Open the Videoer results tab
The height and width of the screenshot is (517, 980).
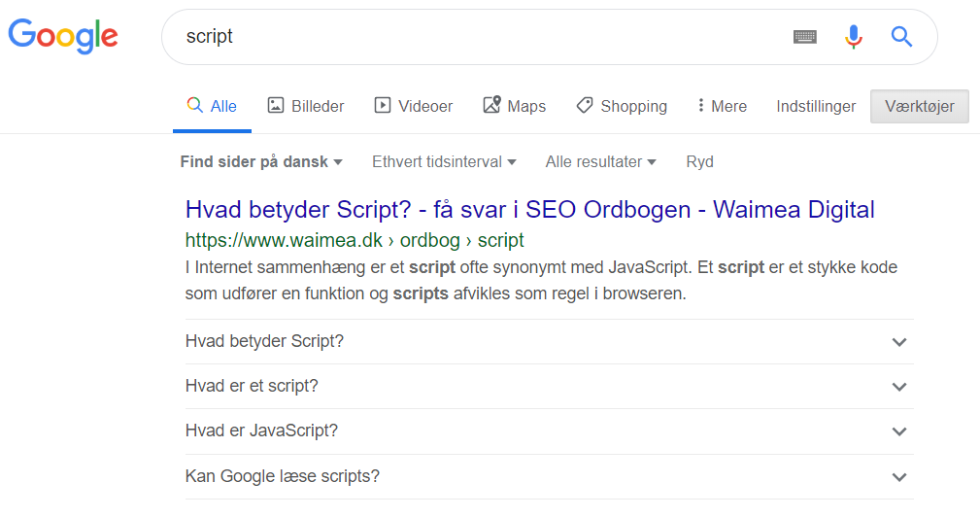414,106
